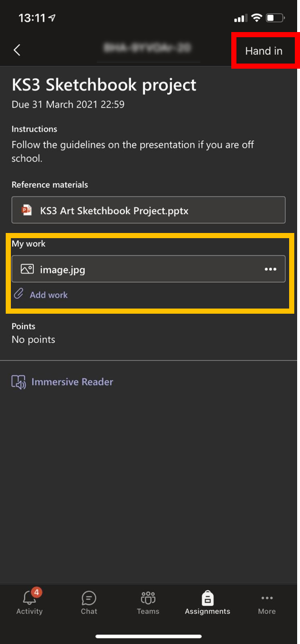The width and height of the screenshot is (300, 644).
Task: Tap the Hand in button
Action: [x=264, y=51]
